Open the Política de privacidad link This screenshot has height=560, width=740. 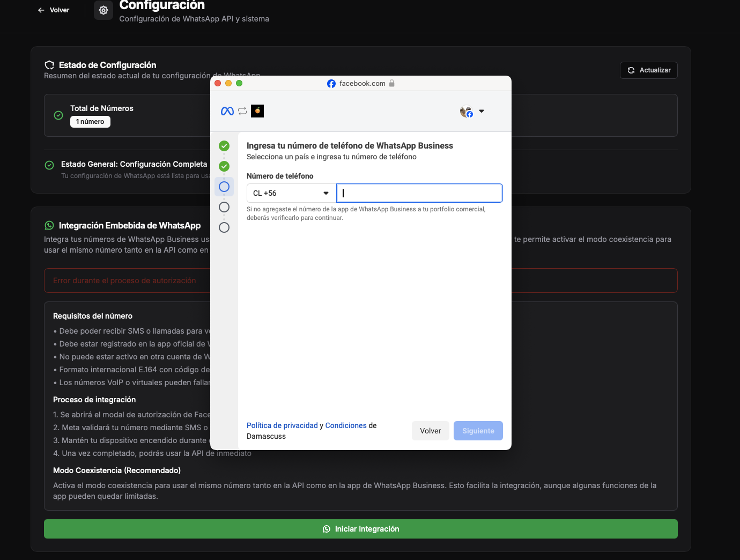pos(282,425)
